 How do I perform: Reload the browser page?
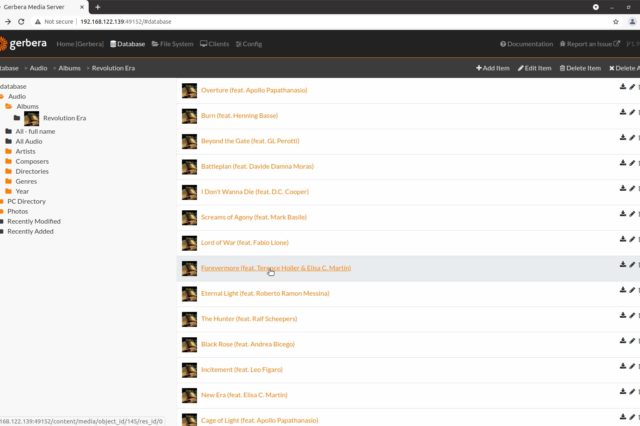coord(21,22)
